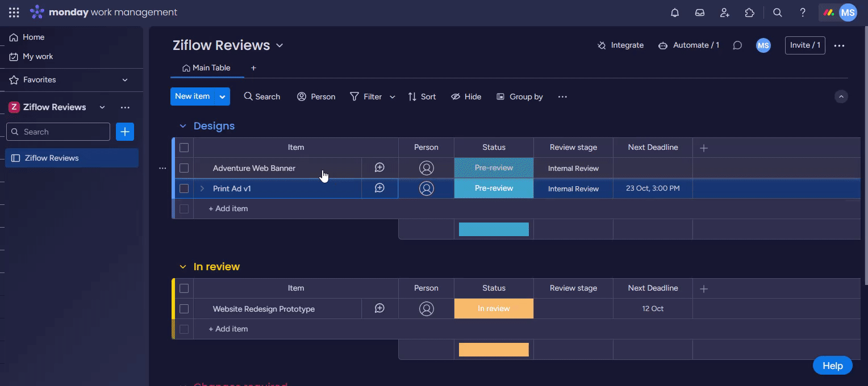The height and width of the screenshot is (386, 868).
Task: Open Ziflow Reviews workspace dropdown in sidebar
Action: [102, 107]
